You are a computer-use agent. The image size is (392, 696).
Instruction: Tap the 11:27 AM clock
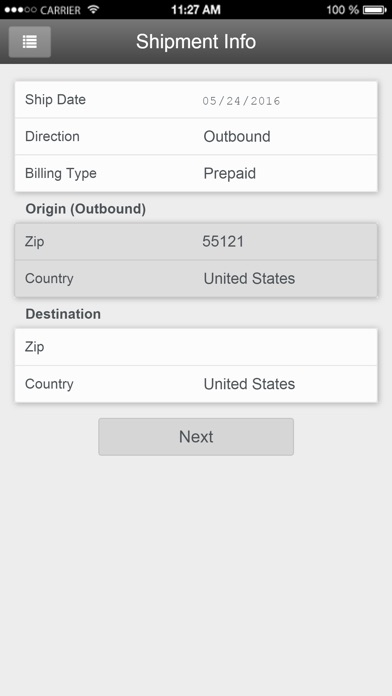[x=196, y=10]
